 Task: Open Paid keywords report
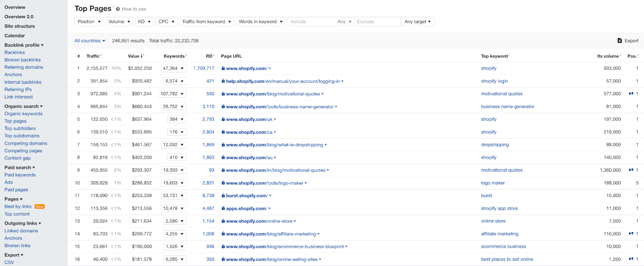click(20, 175)
